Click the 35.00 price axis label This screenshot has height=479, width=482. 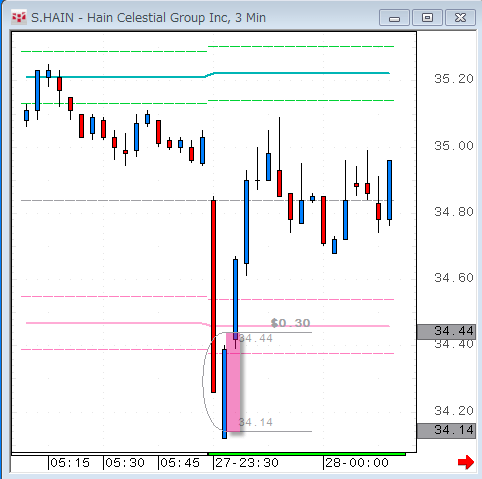[454, 146]
